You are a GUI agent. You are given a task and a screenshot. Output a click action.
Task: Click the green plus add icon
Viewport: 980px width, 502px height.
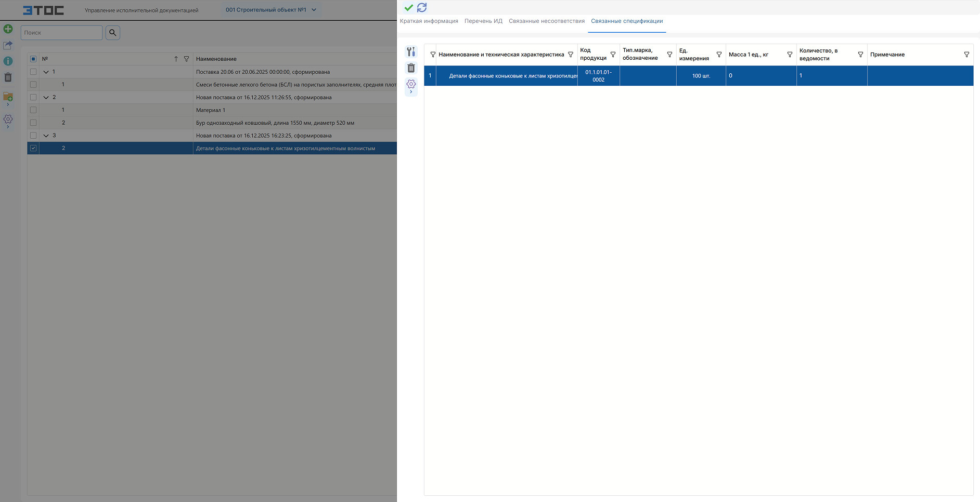point(8,29)
